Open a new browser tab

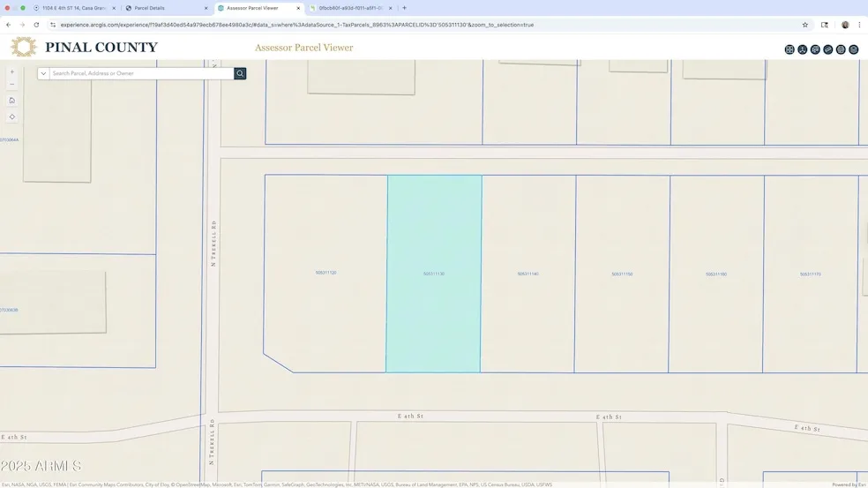pyautogui.click(x=404, y=8)
